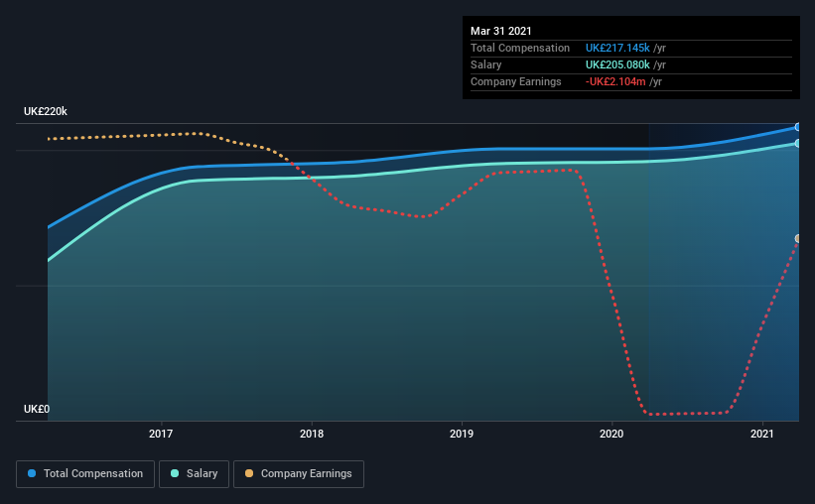Toggle the Total Compensation legend button

coord(85,474)
